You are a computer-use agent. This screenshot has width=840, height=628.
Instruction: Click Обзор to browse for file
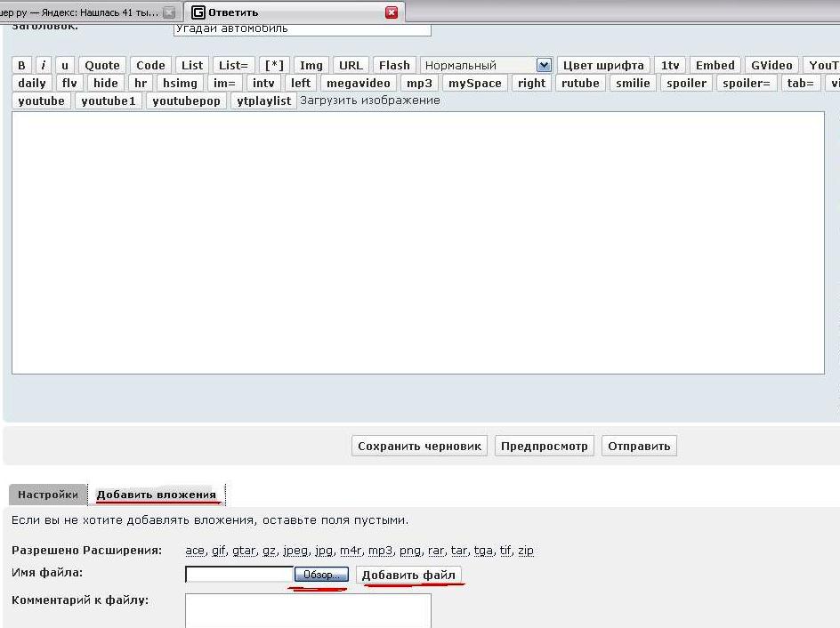coord(321,575)
